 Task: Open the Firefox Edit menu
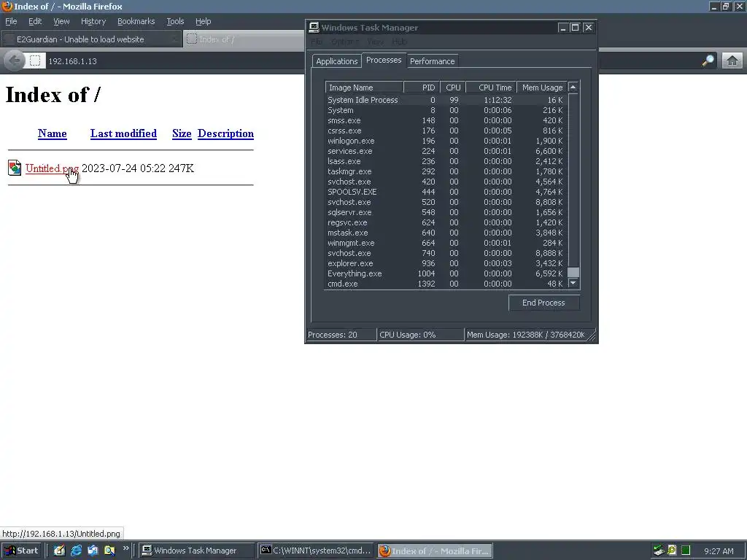coord(35,21)
